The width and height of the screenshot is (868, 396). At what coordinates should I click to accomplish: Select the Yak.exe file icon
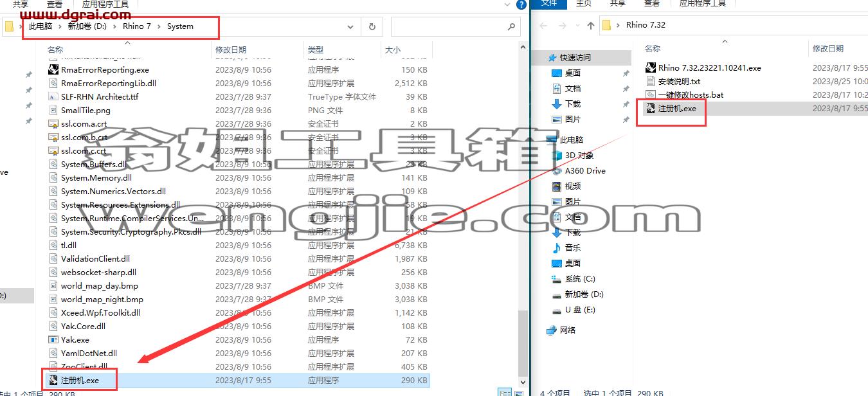[54, 340]
